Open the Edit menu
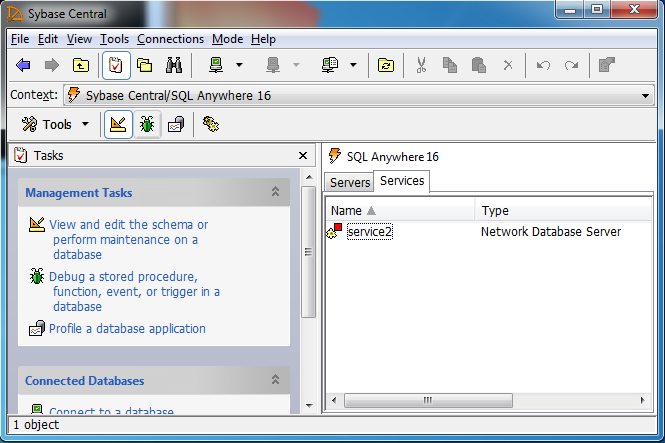Image resolution: width=665 pixels, height=443 pixels. click(x=48, y=39)
